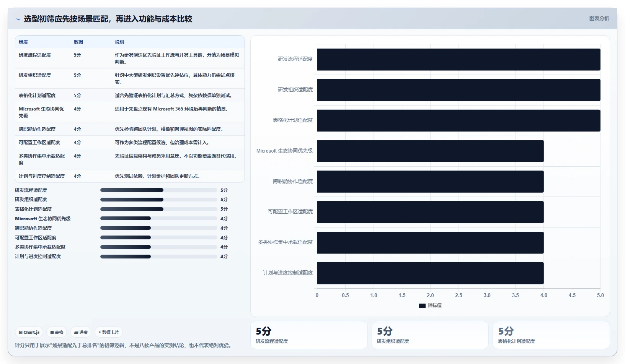This screenshot has width=625, height=364.
Task: Click the 多类协作集中承载适配度 chart bar
Action: (x=430, y=242)
